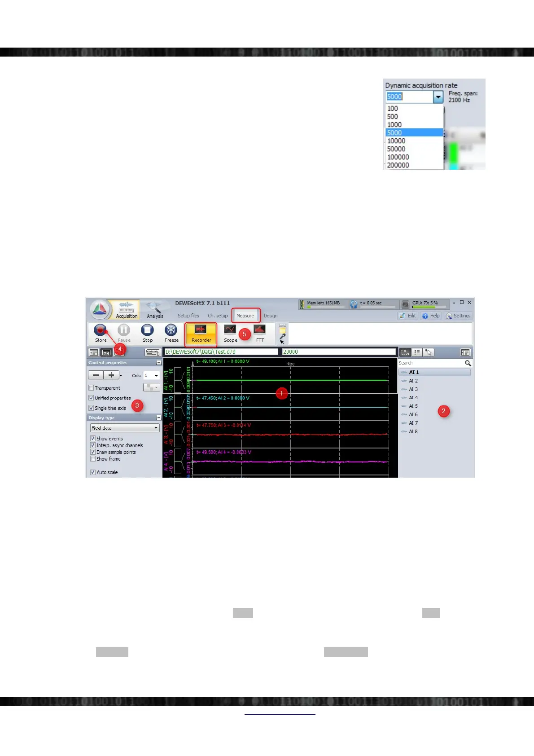Toggle Unified properties checkbox
The width and height of the screenshot is (534, 756).
(x=91, y=398)
